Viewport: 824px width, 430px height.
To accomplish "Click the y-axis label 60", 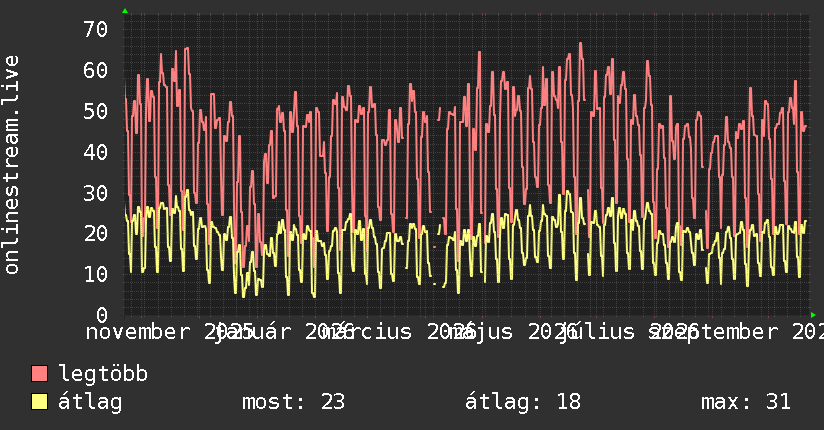I will [x=96, y=70].
